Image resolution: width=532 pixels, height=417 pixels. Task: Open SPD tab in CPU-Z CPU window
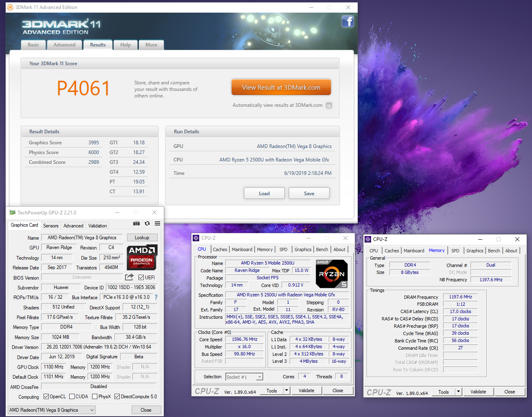(x=284, y=249)
